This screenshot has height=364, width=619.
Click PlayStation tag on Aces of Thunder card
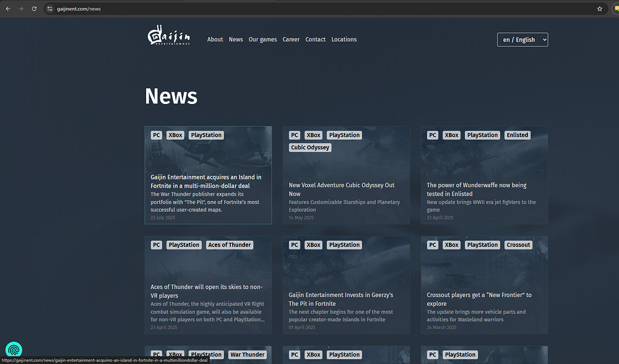point(184,245)
